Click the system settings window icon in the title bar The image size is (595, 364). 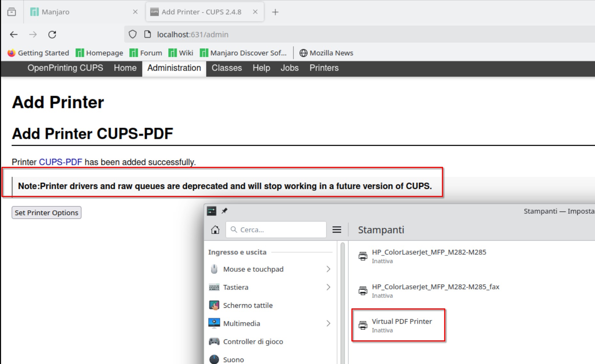click(x=211, y=211)
